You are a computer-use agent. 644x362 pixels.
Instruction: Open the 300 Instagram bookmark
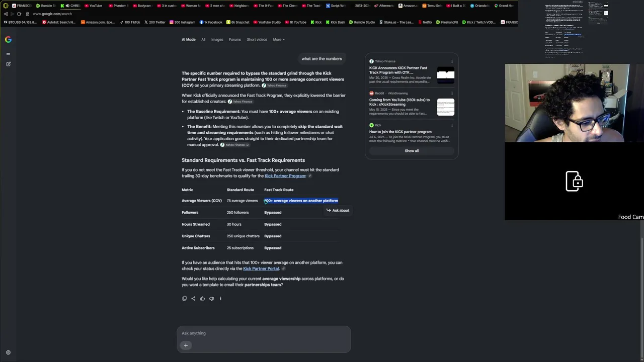[x=182, y=22]
